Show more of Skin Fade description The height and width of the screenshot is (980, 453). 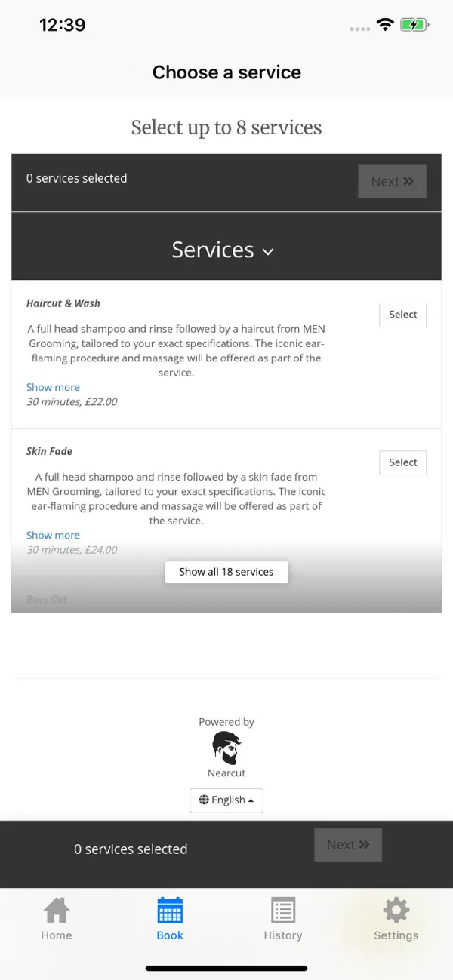click(x=53, y=535)
